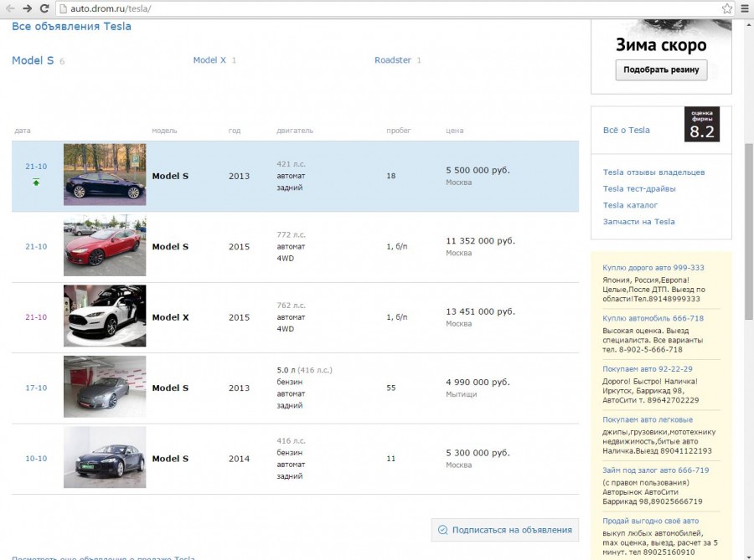
Task: Go to Запчасти на Tesla
Action: (x=638, y=222)
